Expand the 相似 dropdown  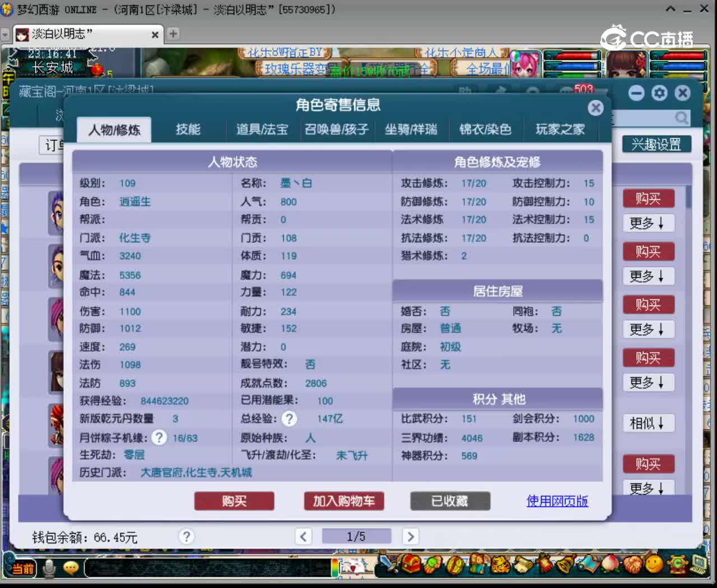(648, 423)
